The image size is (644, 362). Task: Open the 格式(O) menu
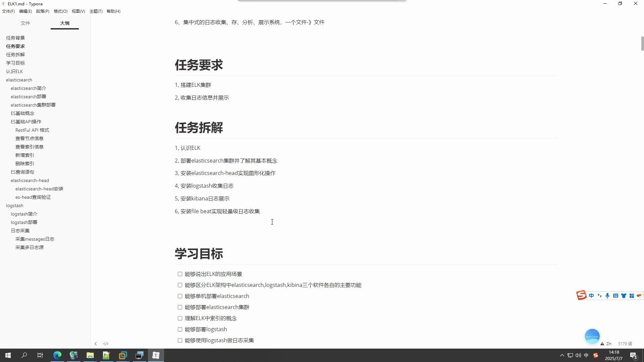click(60, 11)
